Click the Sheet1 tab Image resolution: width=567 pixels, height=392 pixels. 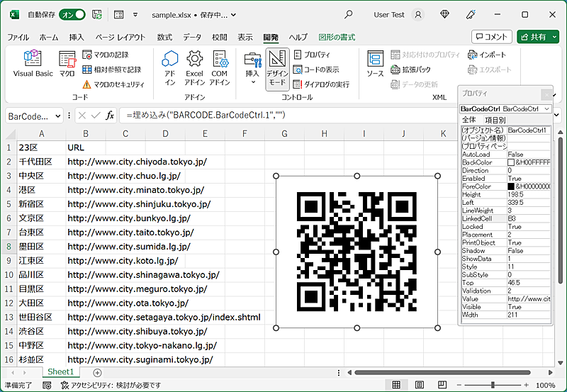pyautogui.click(x=60, y=371)
